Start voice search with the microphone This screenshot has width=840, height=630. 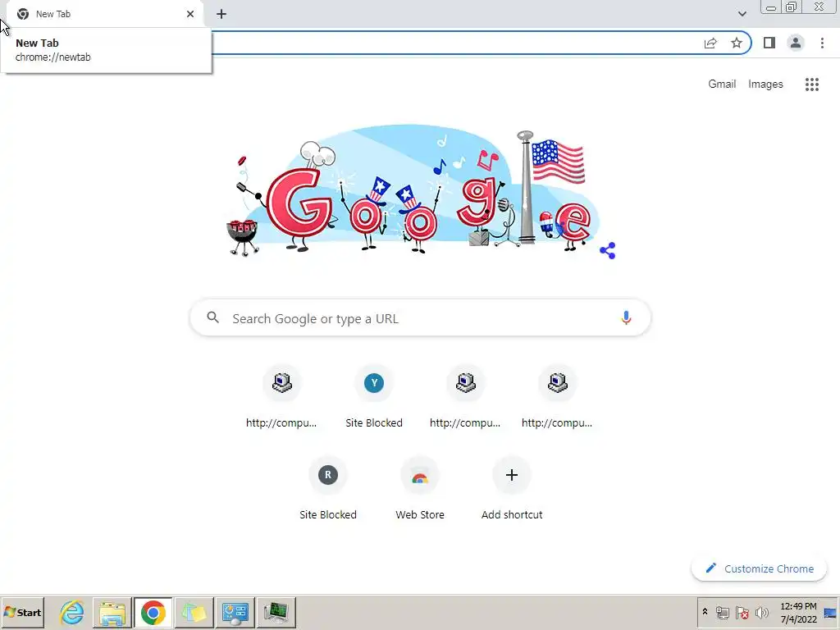626,317
